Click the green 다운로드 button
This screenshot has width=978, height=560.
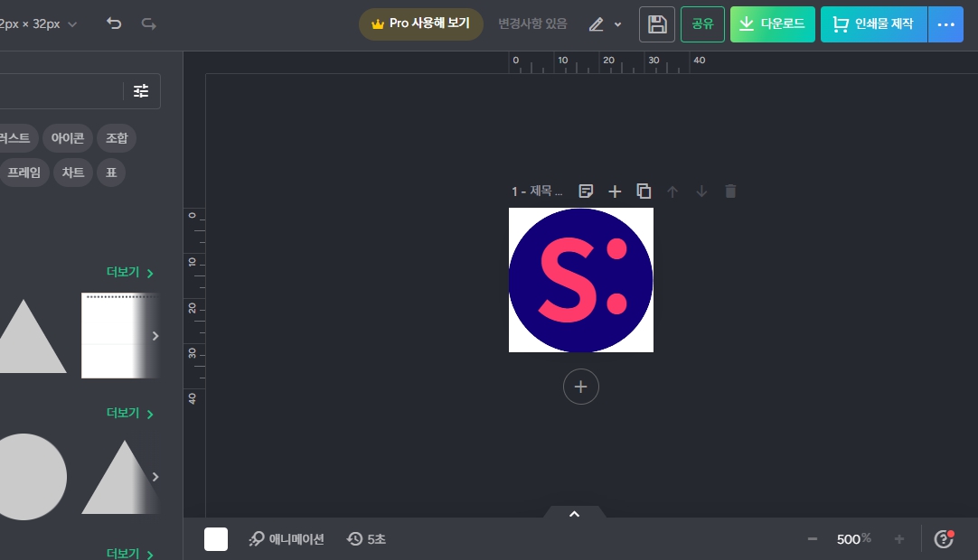772,24
